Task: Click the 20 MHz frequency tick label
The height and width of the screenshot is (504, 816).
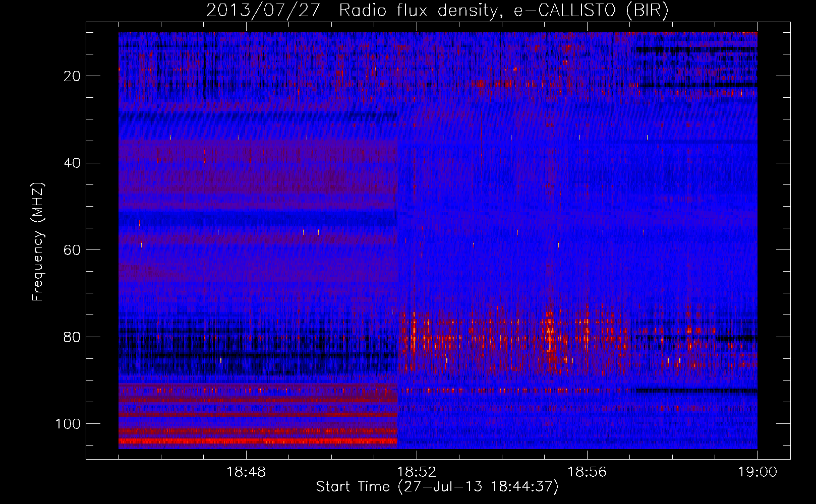Action: coord(73,76)
